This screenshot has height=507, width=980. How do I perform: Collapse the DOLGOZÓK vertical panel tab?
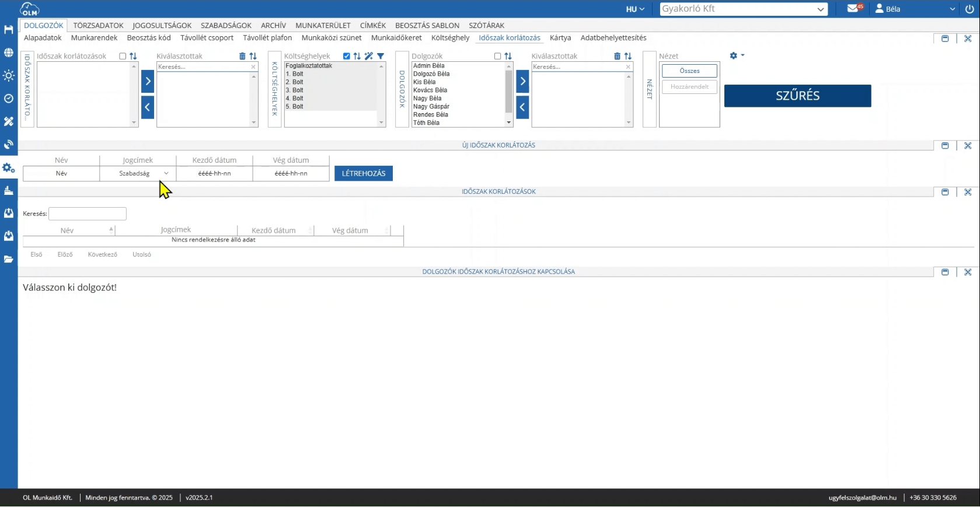[x=402, y=89]
